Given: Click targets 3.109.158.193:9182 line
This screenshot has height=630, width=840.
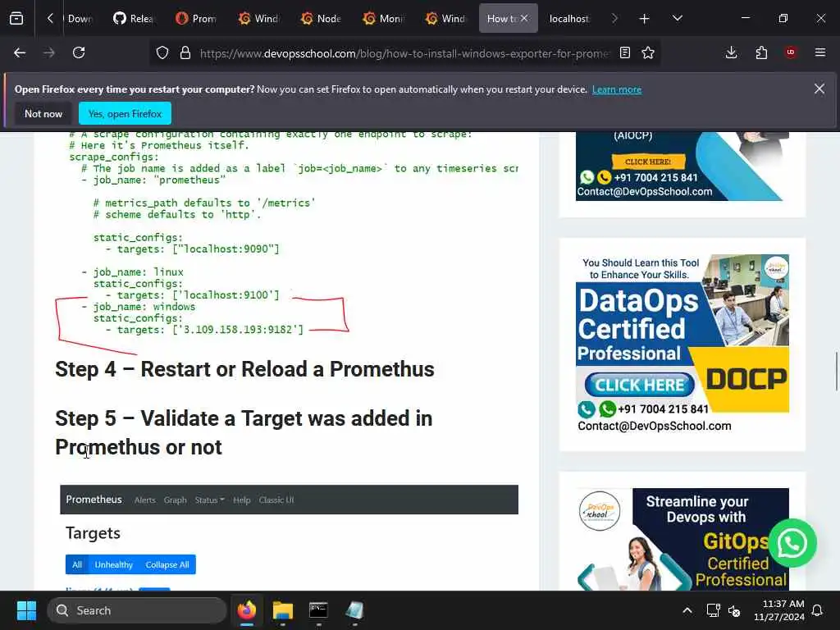Looking at the screenshot, I should coord(204,330).
